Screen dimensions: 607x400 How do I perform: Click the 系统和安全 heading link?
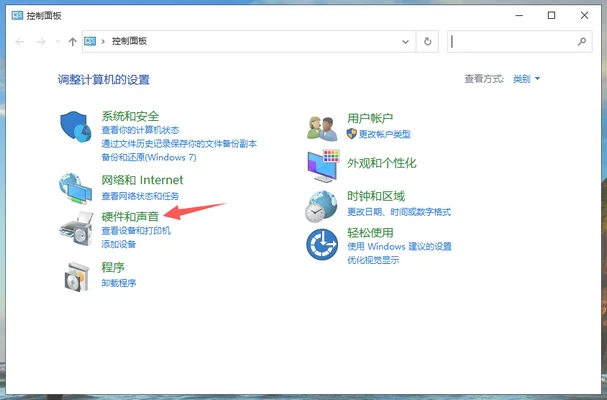coord(130,116)
